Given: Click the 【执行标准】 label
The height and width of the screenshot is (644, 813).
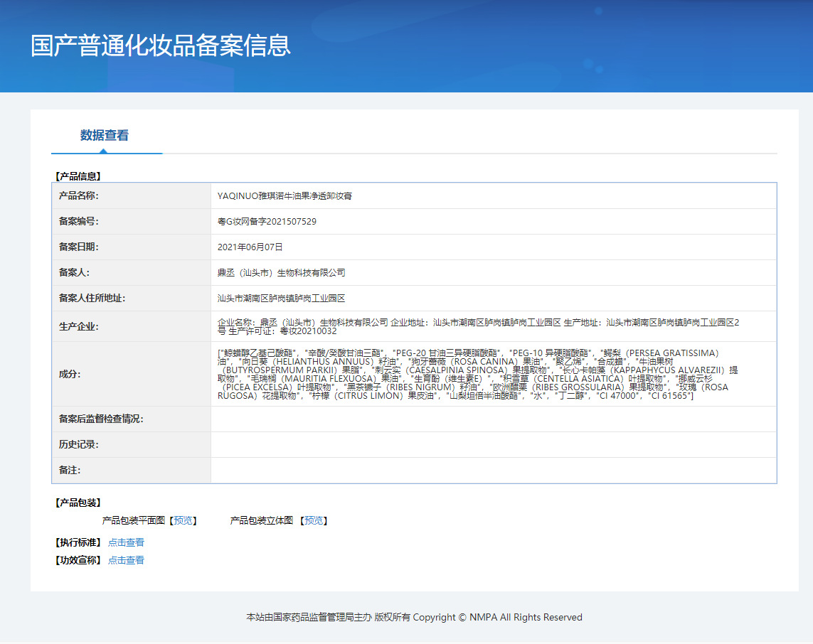Looking at the screenshot, I should pos(78,542).
